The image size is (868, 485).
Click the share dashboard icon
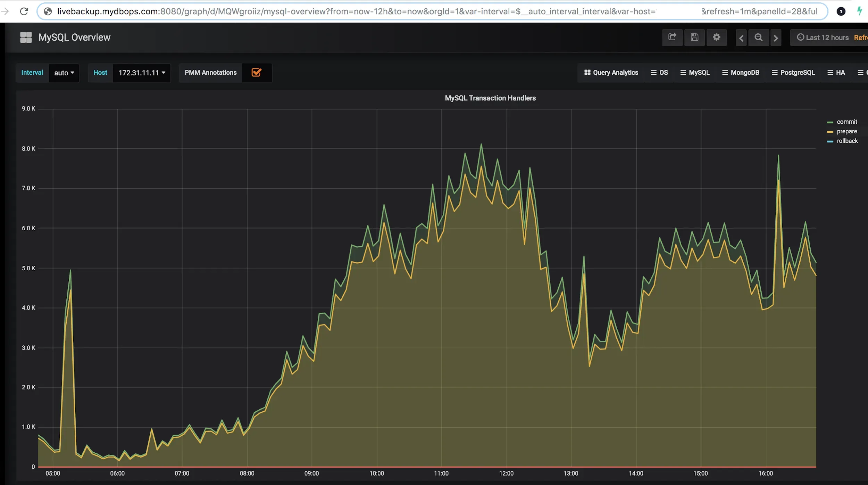672,37
